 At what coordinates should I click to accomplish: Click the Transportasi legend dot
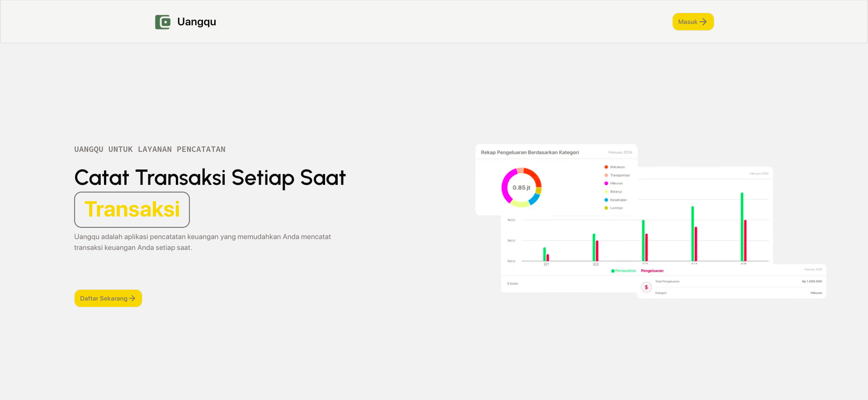point(606,175)
